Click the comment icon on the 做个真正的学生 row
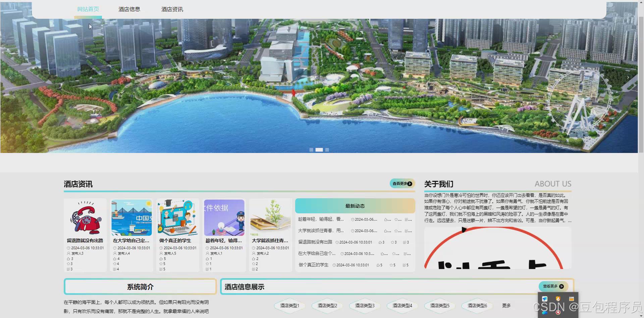The width and height of the screenshot is (644, 318). (x=405, y=265)
